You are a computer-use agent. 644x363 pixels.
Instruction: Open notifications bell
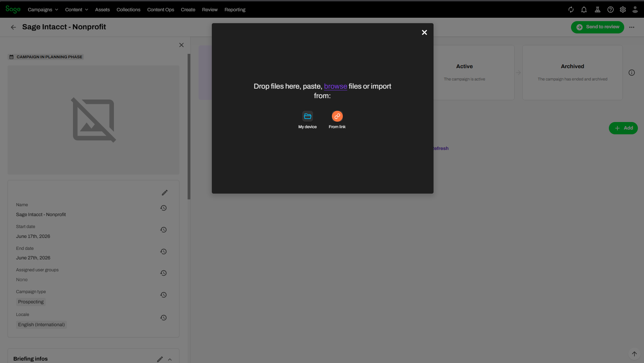[x=584, y=10]
